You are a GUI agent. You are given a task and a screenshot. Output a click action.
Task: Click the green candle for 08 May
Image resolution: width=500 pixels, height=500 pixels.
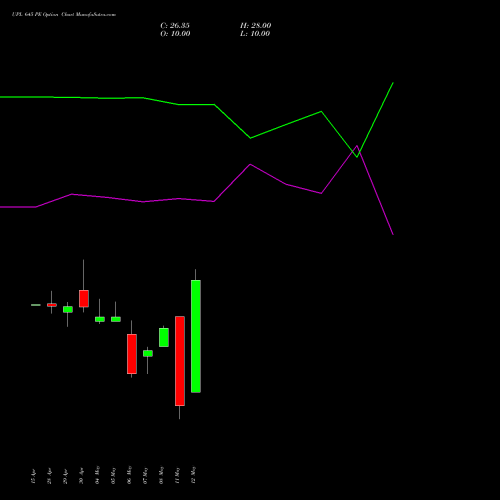[164, 337]
